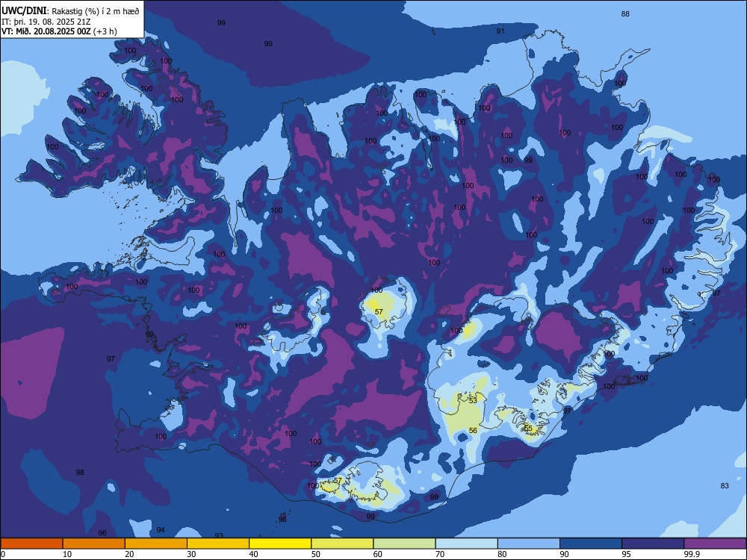747x560 pixels.
Task: Click the legend tick label "50"
Action: pyautogui.click(x=316, y=554)
